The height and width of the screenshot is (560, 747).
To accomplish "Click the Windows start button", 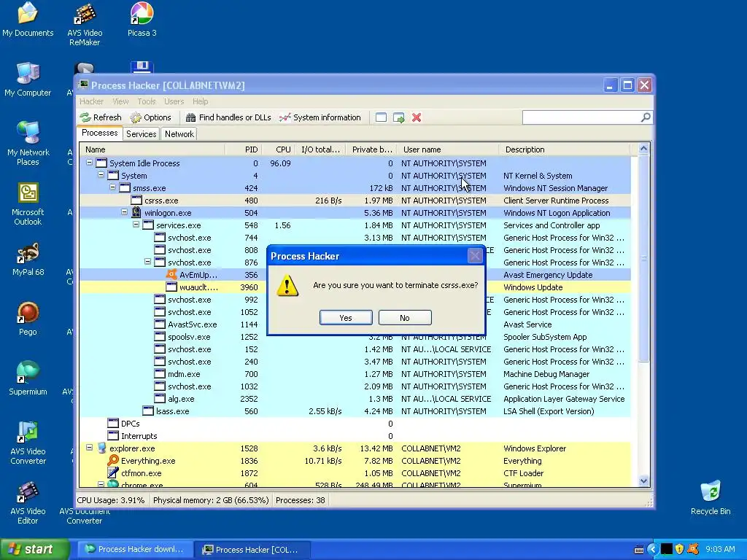I will [x=34, y=549].
